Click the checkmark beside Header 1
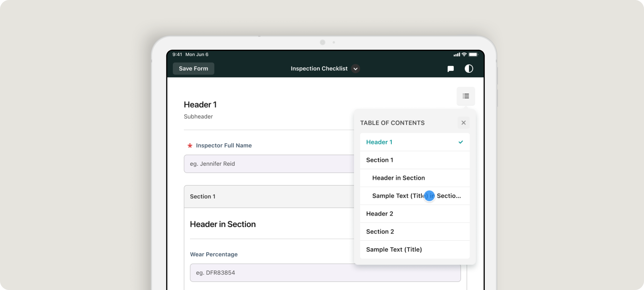 (x=460, y=142)
